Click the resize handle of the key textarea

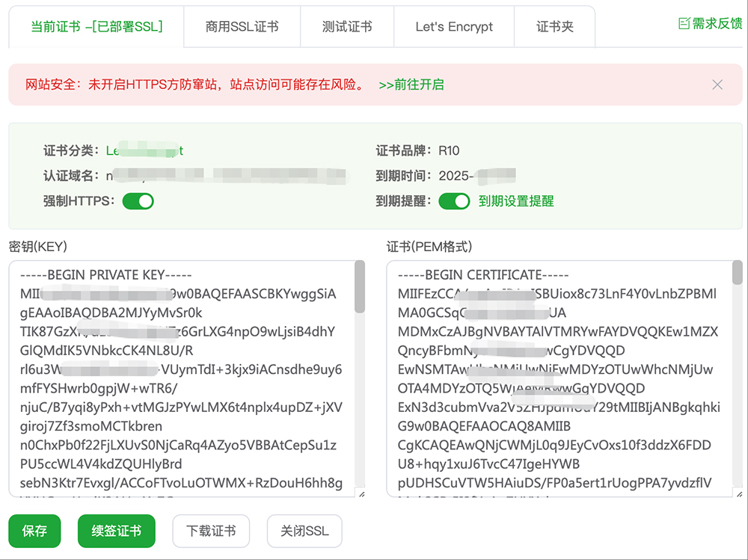[361, 493]
